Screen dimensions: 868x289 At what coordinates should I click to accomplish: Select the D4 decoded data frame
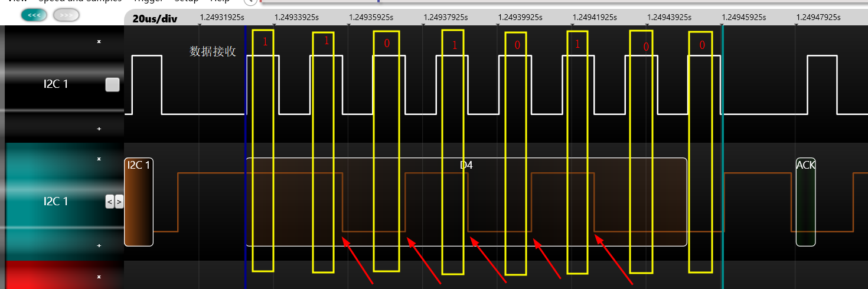[x=466, y=202]
